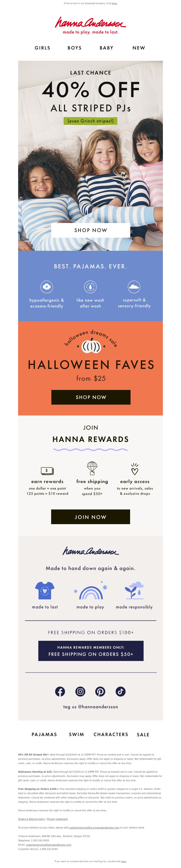Click the earn rewards dollar bill icon
This screenshot has height=868, width=181.
pyautogui.click(x=47, y=470)
